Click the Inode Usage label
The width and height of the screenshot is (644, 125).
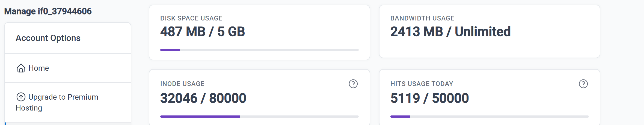(x=182, y=84)
